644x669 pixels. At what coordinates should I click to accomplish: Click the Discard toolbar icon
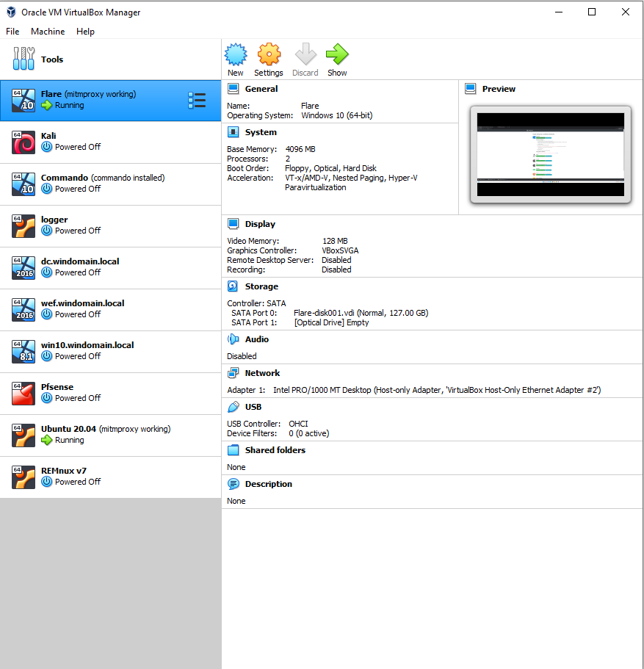click(305, 54)
